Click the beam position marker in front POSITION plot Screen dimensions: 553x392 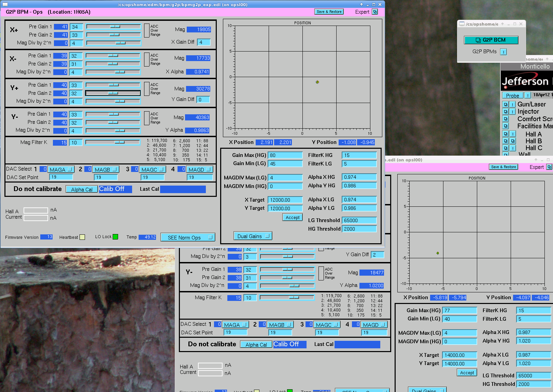click(317, 82)
